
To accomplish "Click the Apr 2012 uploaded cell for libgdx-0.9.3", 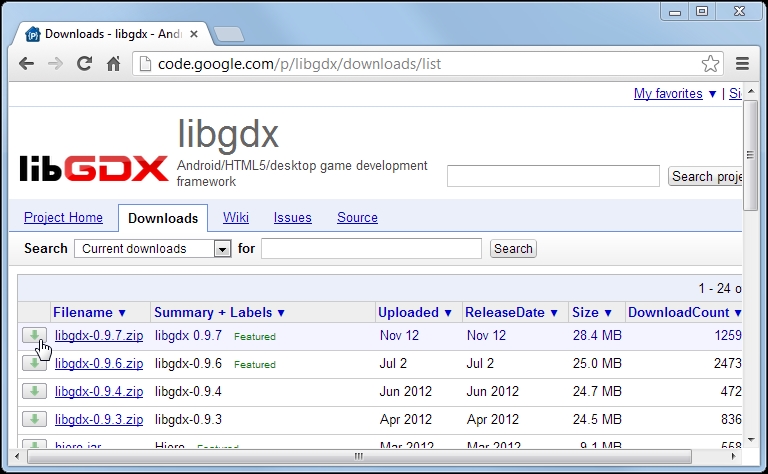I will [x=406, y=419].
